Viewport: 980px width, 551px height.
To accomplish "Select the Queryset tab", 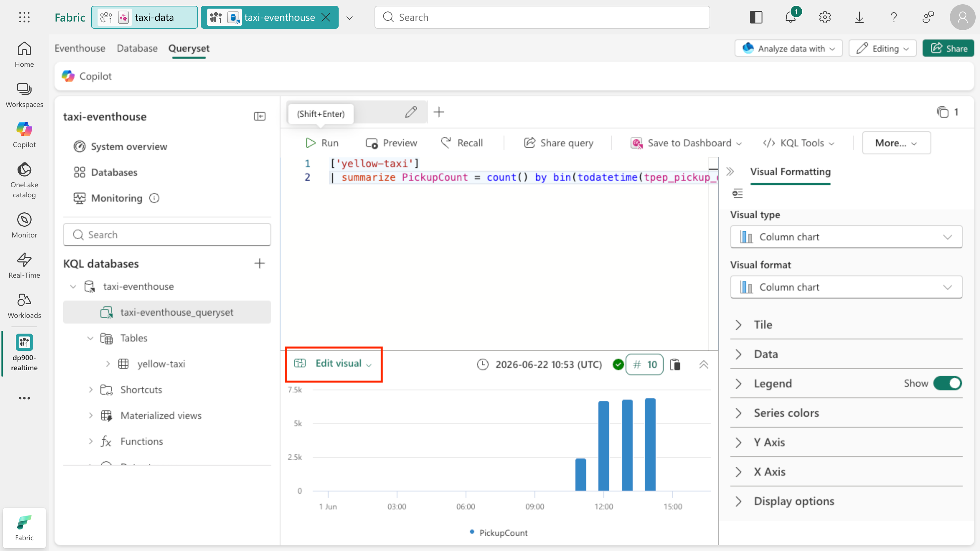I will 189,48.
